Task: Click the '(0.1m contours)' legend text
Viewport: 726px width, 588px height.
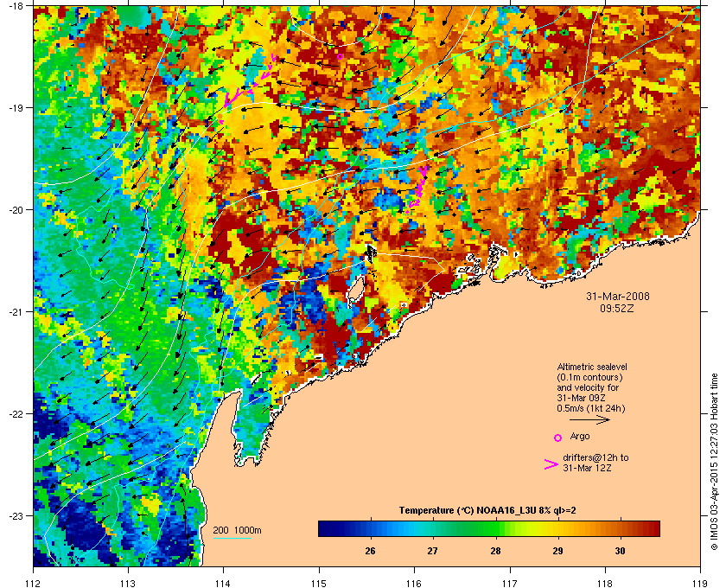Action: 589,377
